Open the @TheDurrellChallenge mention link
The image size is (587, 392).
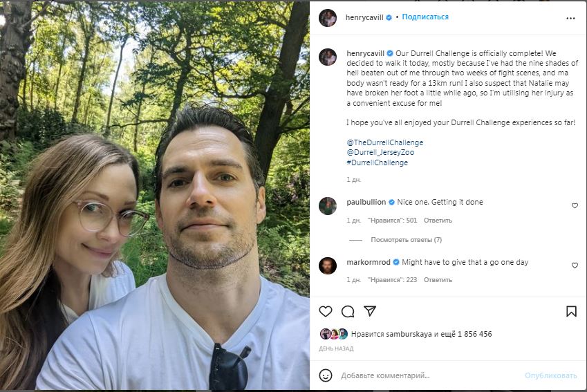[384, 142]
